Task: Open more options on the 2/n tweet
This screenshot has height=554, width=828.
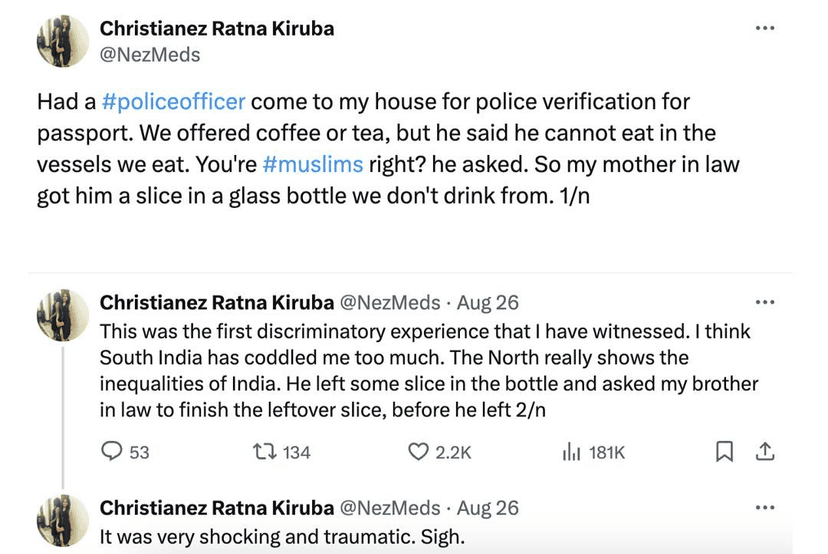Action: (765, 301)
